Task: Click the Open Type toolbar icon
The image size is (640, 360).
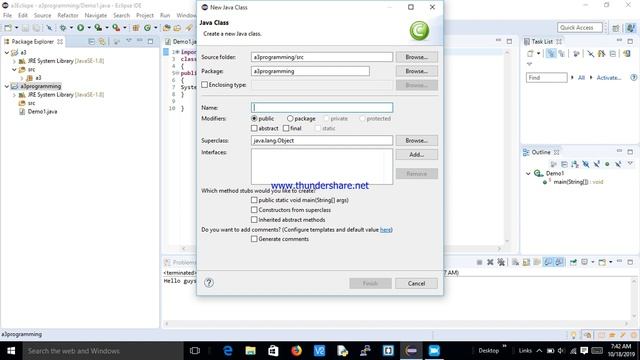Action: (x=167, y=27)
